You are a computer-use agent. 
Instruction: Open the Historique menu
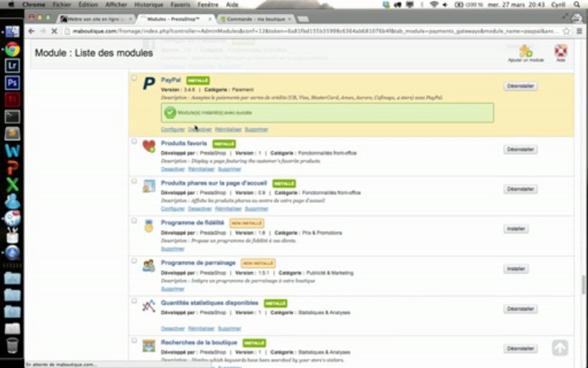point(149,5)
